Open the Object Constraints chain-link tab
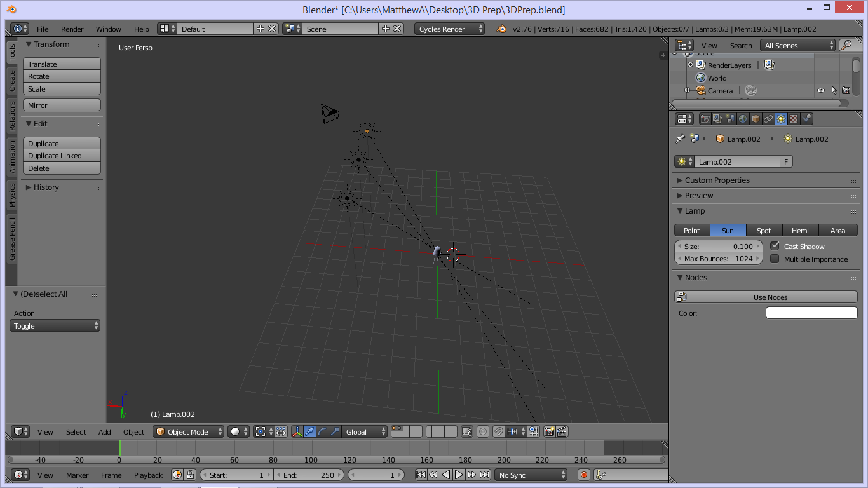This screenshot has width=868, height=488. point(768,119)
